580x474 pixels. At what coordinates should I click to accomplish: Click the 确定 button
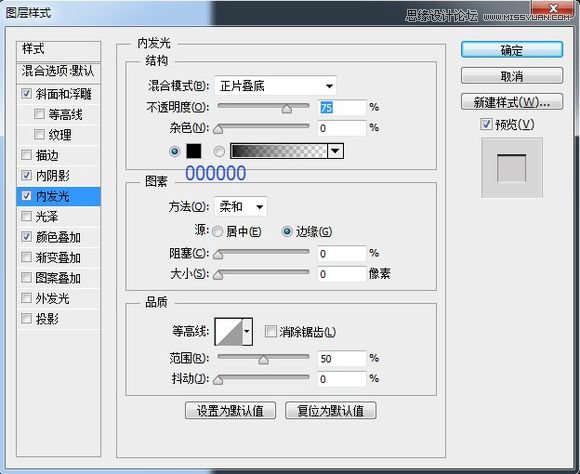click(x=512, y=50)
